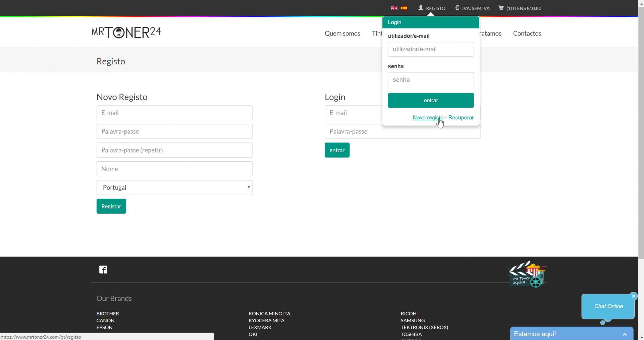Click entar button in the Login popup
The width and height of the screenshot is (644, 340).
[x=431, y=100]
